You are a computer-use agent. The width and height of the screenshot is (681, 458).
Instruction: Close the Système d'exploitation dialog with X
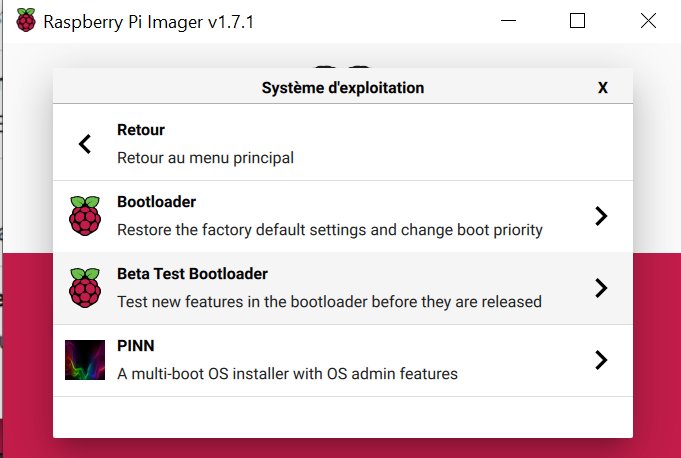(602, 88)
